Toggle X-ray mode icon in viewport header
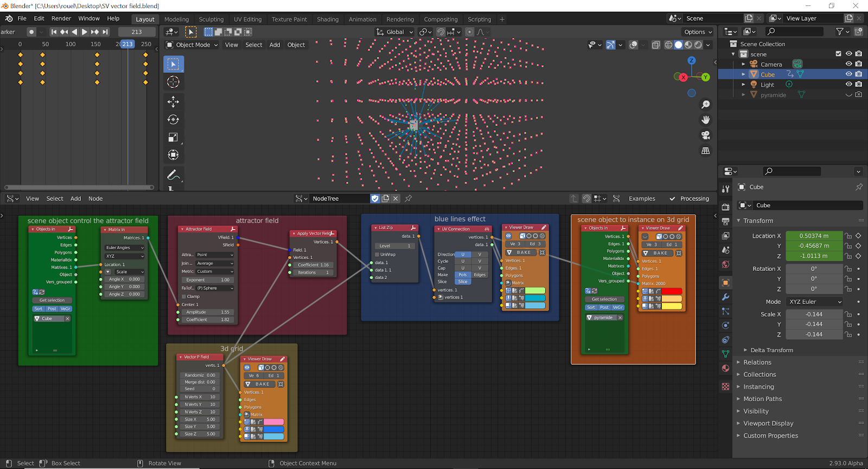Image resolution: width=868 pixels, height=469 pixels. tap(656, 45)
